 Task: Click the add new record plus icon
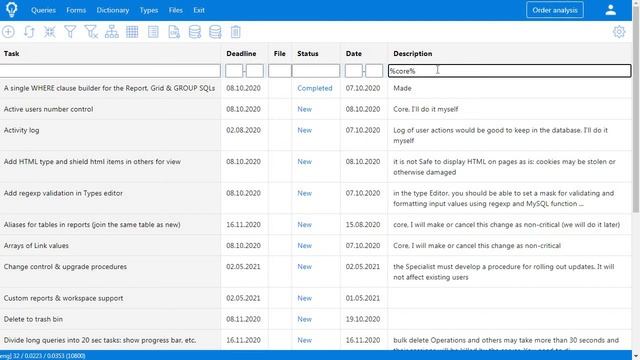tap(8, 32)
